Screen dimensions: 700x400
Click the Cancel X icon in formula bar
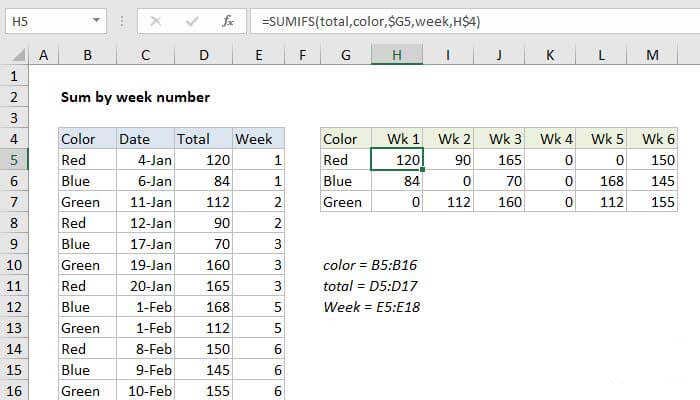coord(155,21)
